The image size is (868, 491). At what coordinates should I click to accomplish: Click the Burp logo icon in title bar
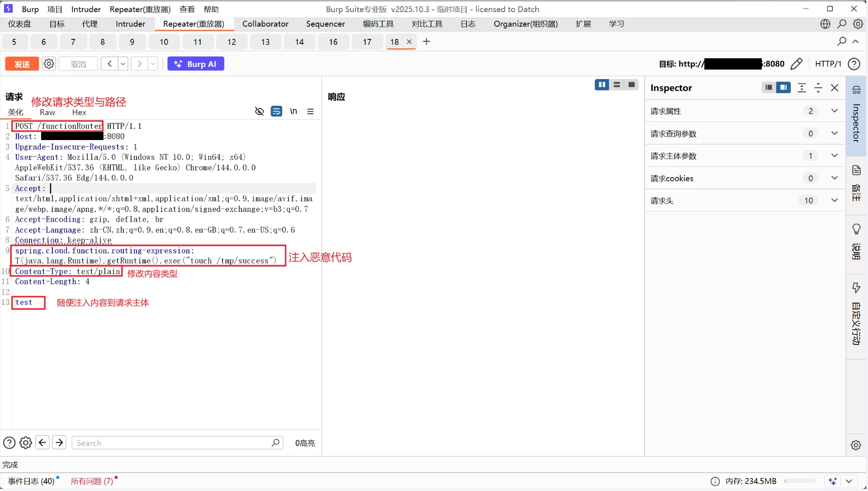(8, 9)
